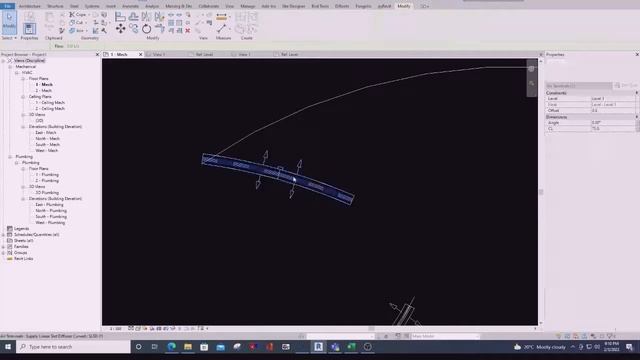Screen dimensions: 640x360
Task: Click the Trim/Extend to corner icon
Action: 160,29
